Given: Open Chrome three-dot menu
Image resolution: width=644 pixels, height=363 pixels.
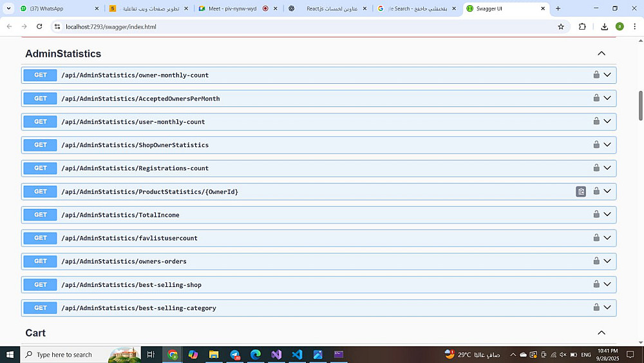Looking at the screenshot, I should 634,26.
